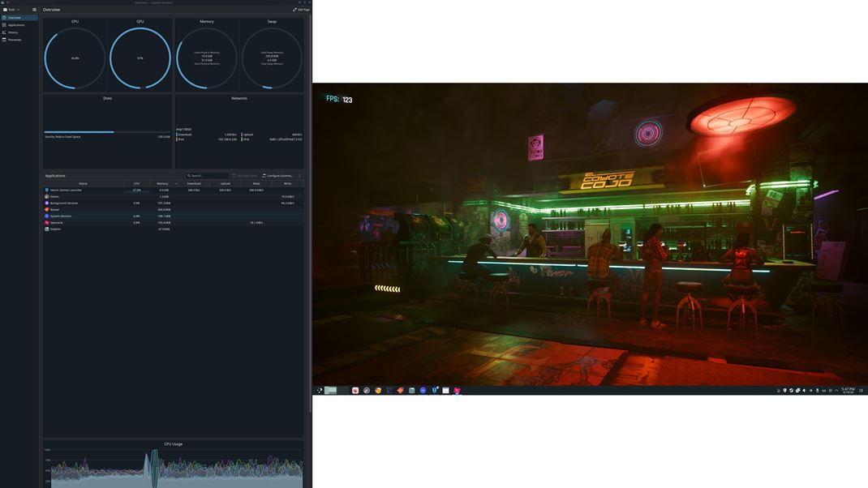Click the CPU usage pie chart

click(75, 58)
